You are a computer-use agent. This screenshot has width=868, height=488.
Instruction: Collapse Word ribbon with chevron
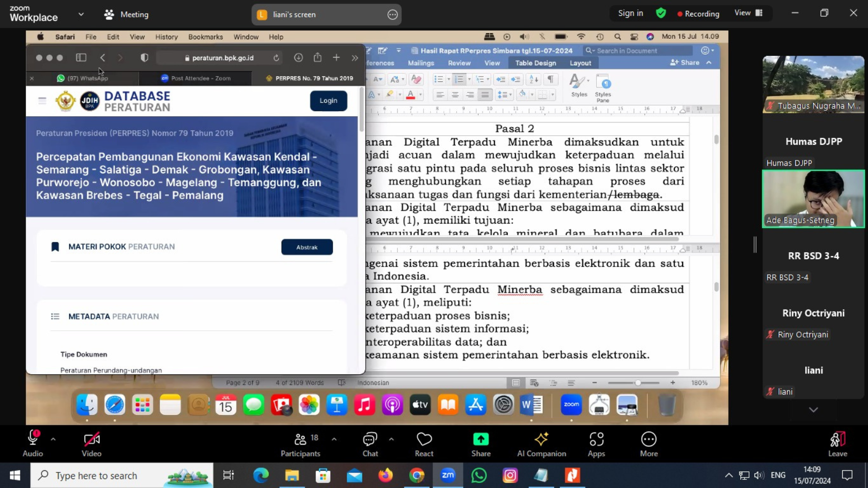(709, 62)
